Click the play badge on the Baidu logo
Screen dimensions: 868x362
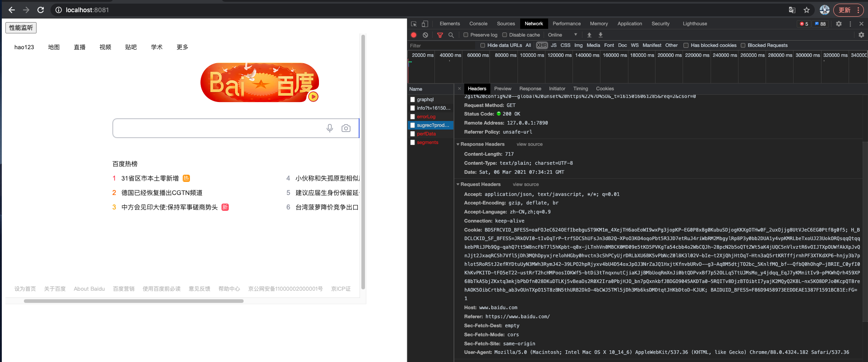click(x=313, y=97)
